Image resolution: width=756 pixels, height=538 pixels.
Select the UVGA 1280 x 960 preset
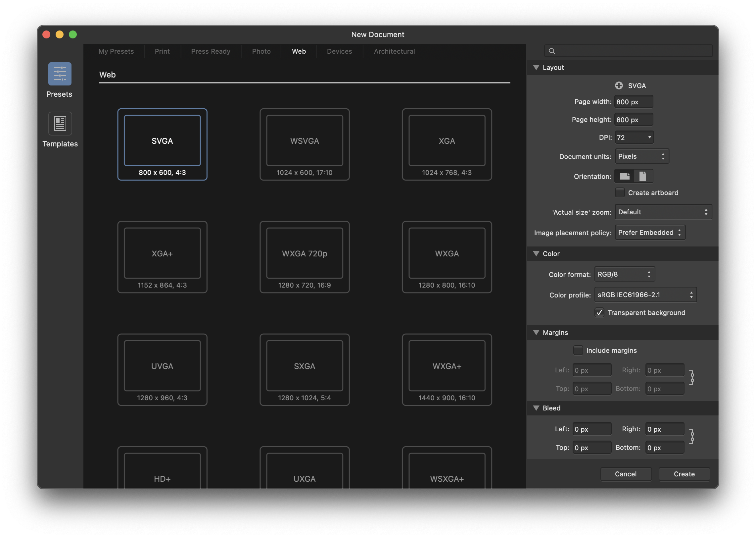click(162, 370)
